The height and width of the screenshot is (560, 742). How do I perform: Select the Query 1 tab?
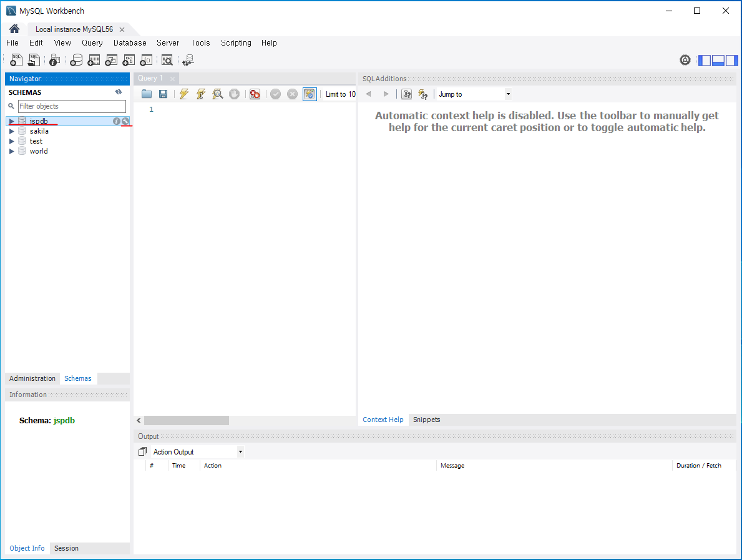coord(150,78)
